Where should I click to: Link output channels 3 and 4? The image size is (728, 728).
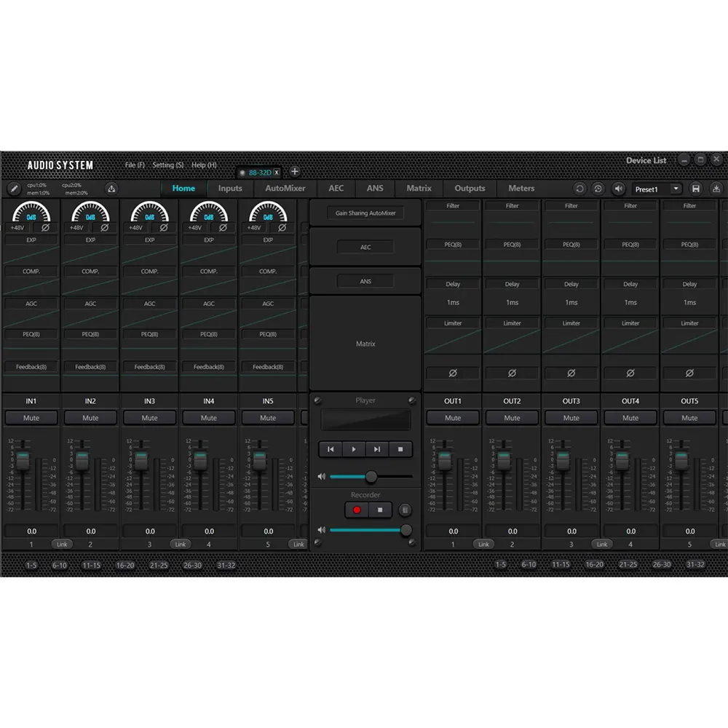pos(602,544)
